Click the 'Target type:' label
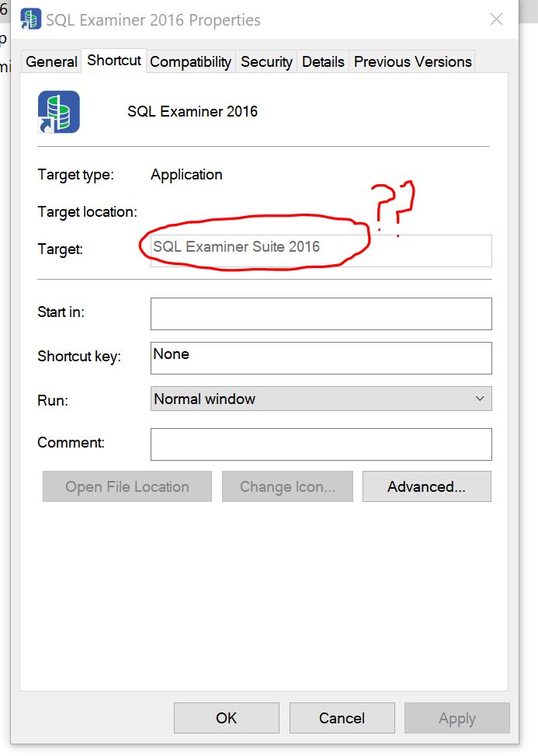Viewport: 538px width, 756px height. 75,175
